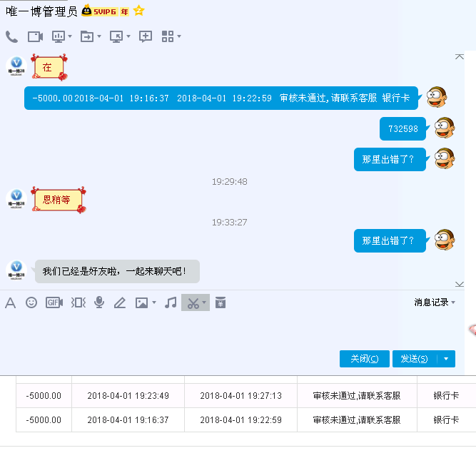
Task: Click the microphone voice message icon
Action: point(99,302)
